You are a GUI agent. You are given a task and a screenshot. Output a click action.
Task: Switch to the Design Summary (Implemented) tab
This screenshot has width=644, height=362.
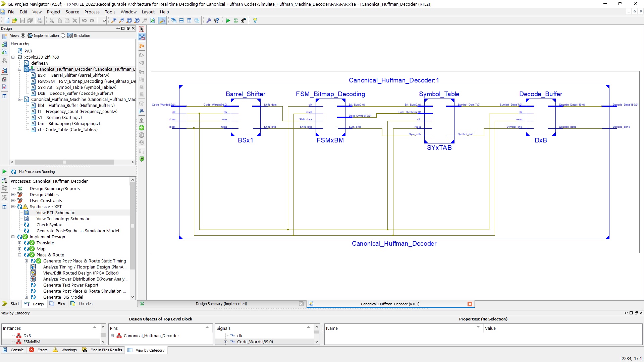click(x=221, y=304)
